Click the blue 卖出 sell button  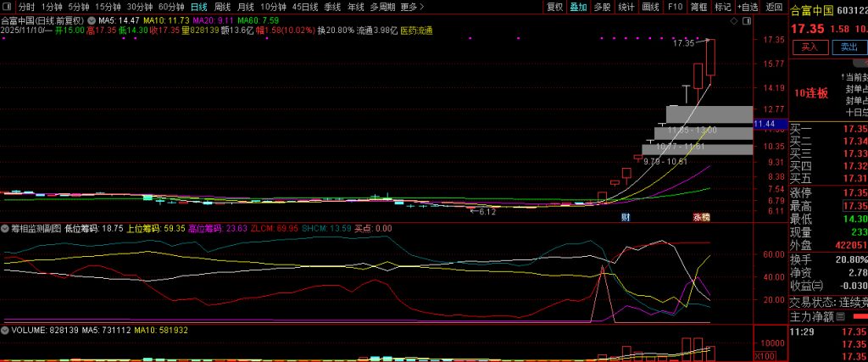coord(849,47)
